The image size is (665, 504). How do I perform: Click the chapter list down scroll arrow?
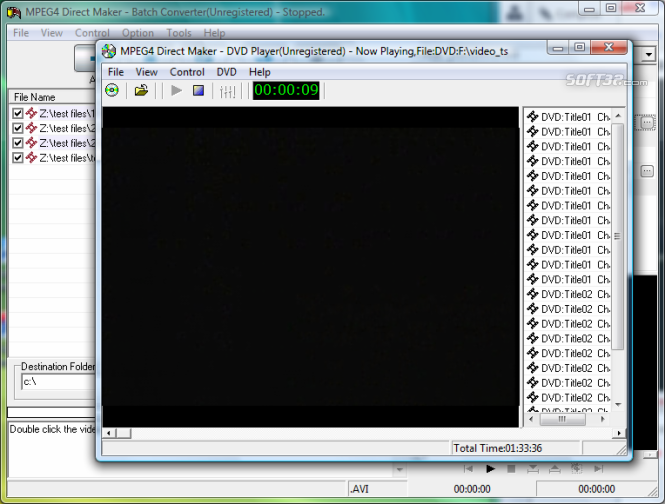tap(618, 405)
